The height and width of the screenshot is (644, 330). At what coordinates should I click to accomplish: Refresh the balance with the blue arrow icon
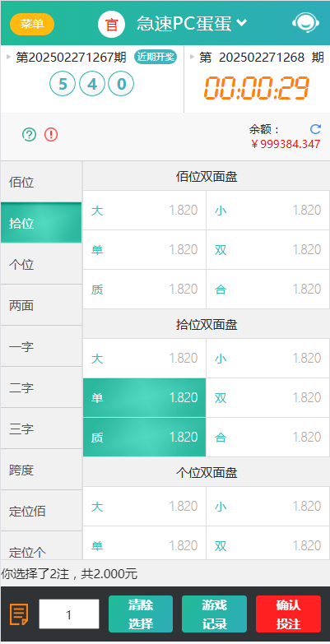pos(315,129)
